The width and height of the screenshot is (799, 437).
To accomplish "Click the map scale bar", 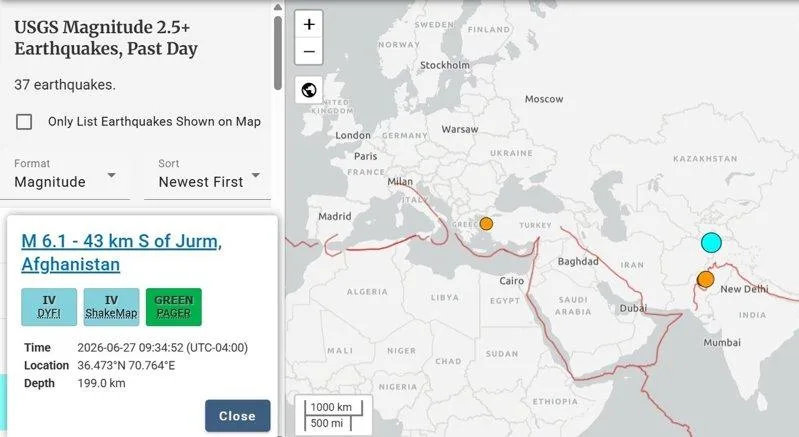I will [x=333, y=415].
